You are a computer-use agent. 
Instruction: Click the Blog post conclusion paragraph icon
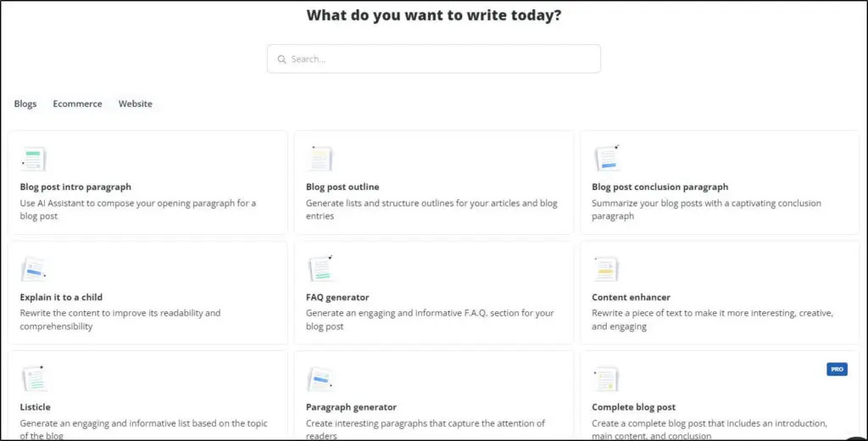coord(607,159)
